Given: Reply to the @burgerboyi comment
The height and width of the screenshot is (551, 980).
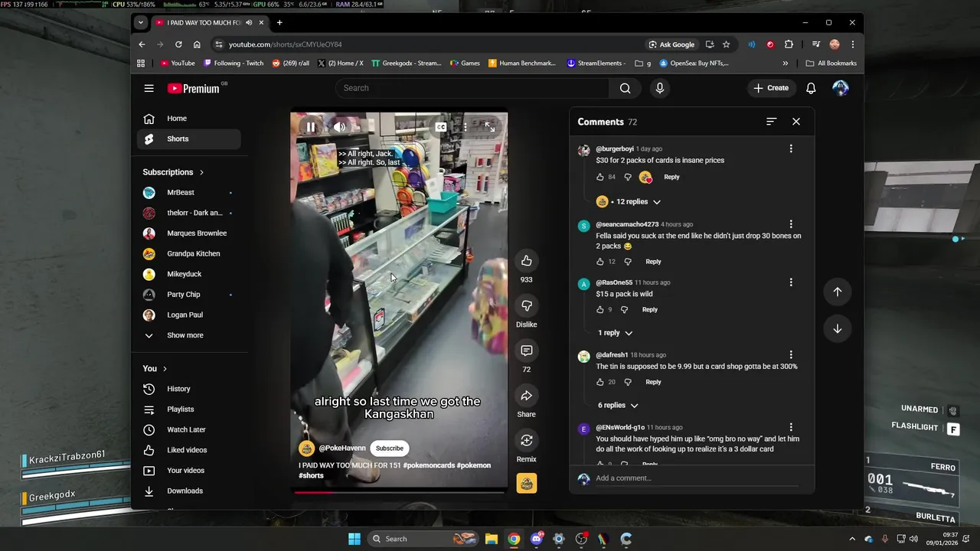Looking at the screenshot, I should tap(671, 177).
